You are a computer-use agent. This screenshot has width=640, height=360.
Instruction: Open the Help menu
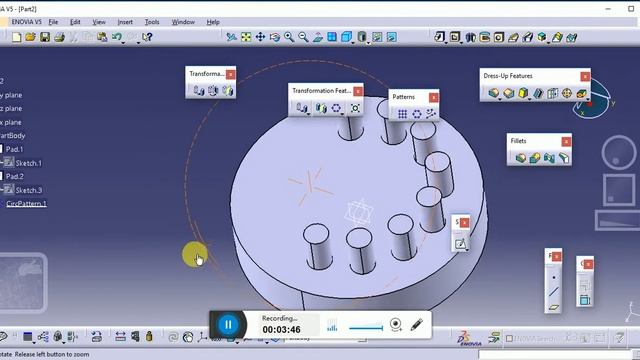pyautogui.click(x=213, y=22)
